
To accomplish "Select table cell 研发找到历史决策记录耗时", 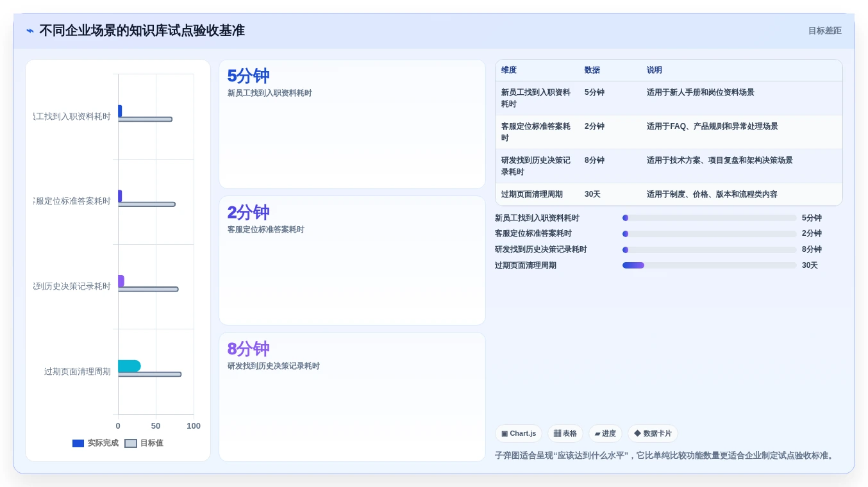I will click(x=537, y=166).
